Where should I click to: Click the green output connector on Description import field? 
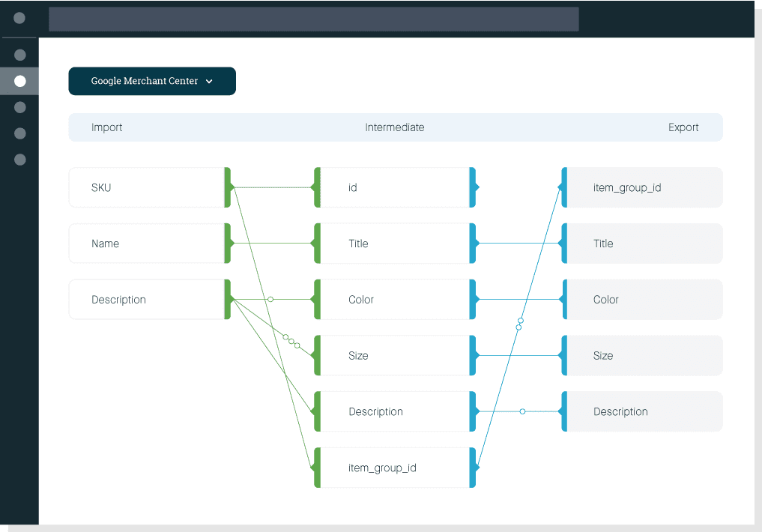[226, 299]
